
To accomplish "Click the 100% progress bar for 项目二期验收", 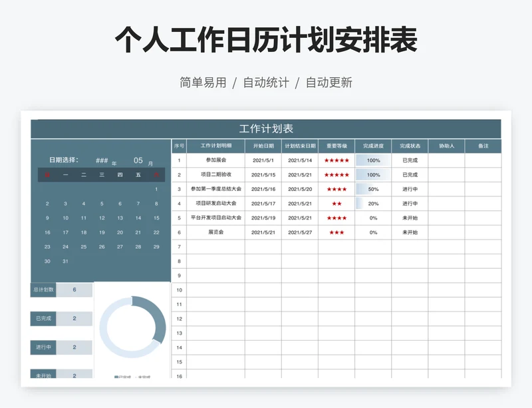I will coord(373,174).
